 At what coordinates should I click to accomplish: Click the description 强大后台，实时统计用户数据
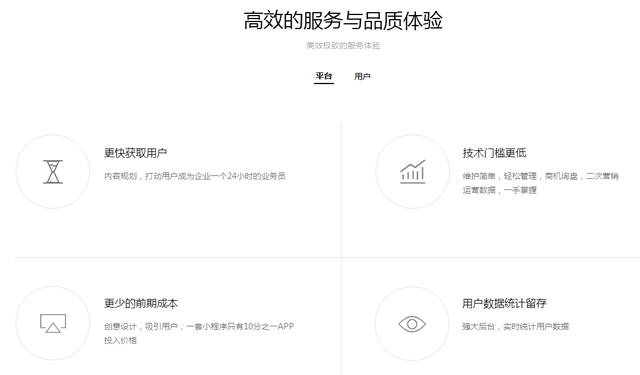516,326
